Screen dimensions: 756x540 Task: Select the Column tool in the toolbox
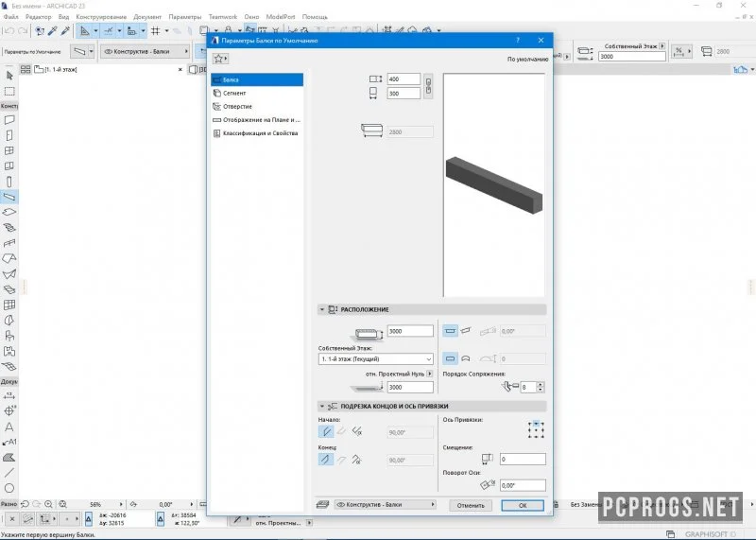coord(9,182)
